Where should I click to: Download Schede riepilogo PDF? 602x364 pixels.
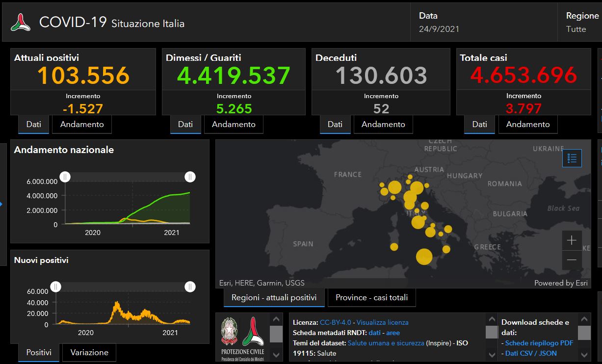pyautogui.click(x=539, y=343)
